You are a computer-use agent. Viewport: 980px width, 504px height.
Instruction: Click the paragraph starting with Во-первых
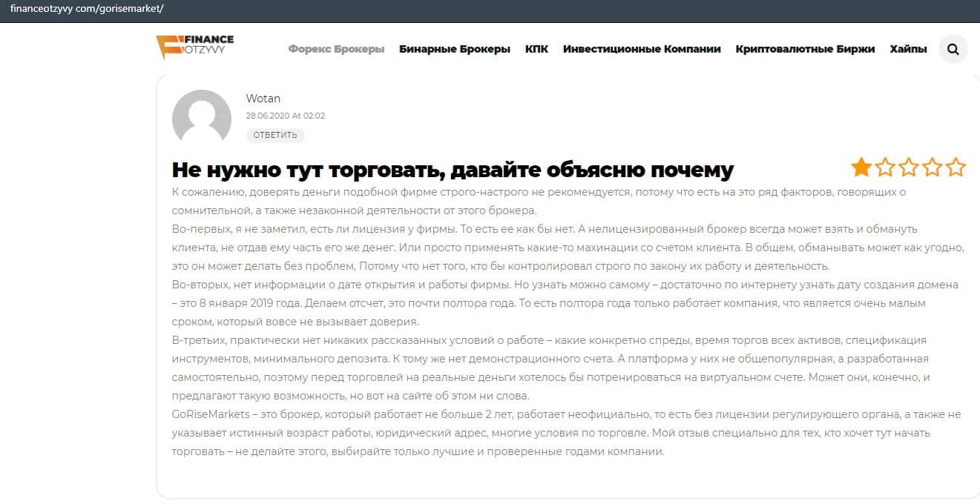tap(568, 248)
